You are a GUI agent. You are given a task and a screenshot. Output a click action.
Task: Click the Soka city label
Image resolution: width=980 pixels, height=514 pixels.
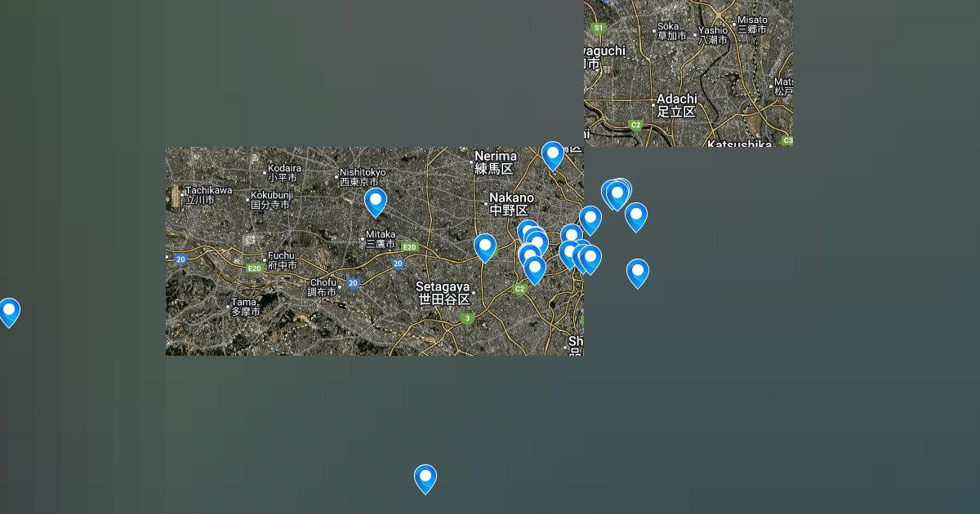[x=671, y=31]
